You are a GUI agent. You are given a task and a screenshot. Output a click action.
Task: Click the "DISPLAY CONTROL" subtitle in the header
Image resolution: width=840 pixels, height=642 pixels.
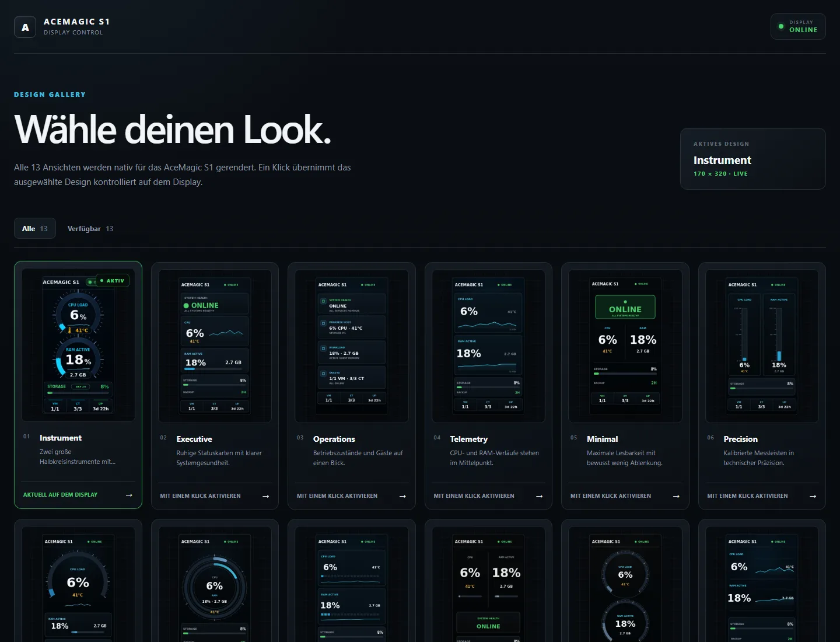pyautogui.click(x=73, y=33)
